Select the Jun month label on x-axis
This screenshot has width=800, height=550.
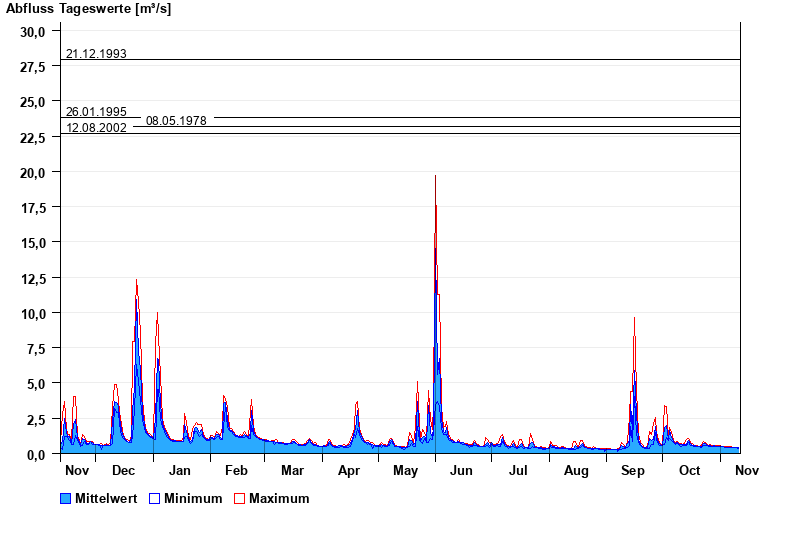tap(462, 470)
